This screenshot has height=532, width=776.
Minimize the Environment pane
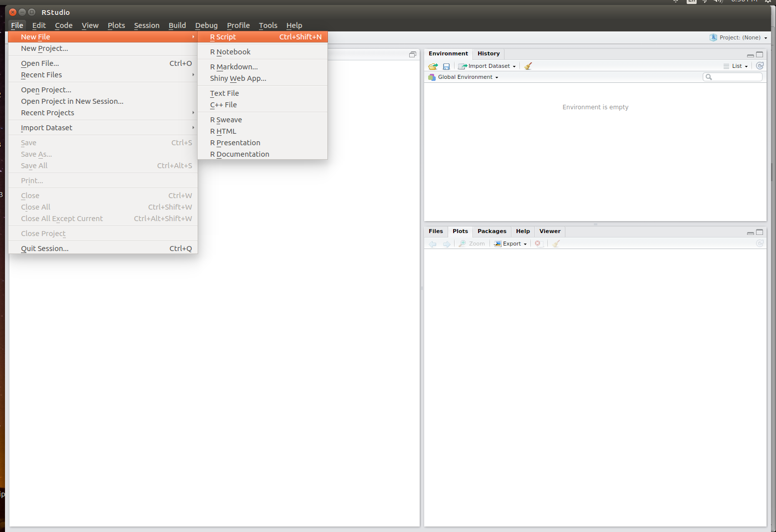tap(750, 55)
